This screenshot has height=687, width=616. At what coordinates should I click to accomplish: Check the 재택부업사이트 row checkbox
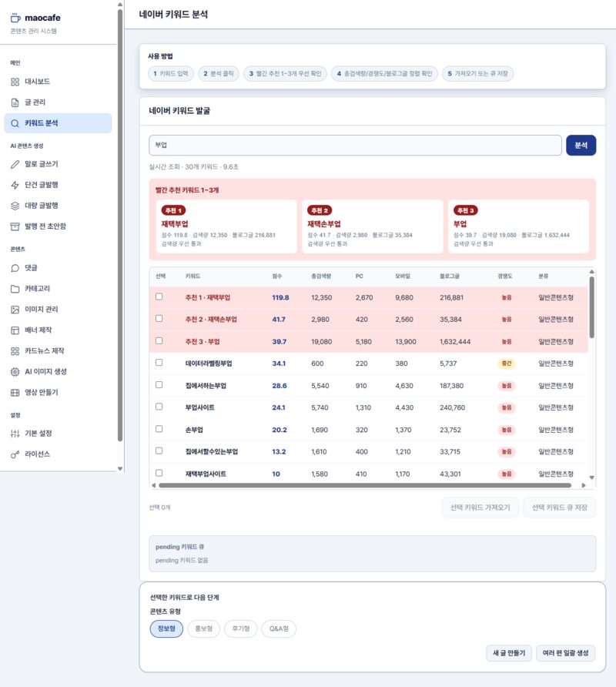pos(159,473)
